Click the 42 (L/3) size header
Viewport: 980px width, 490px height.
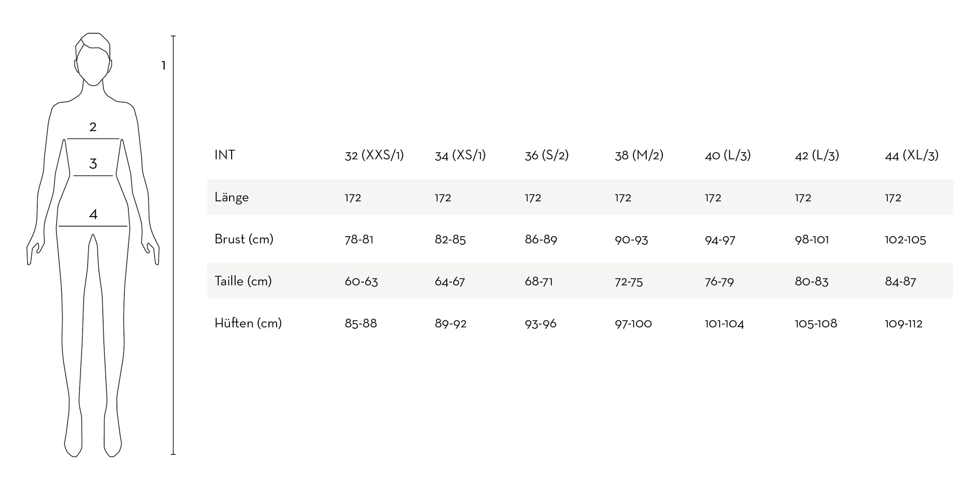point(816,155)
